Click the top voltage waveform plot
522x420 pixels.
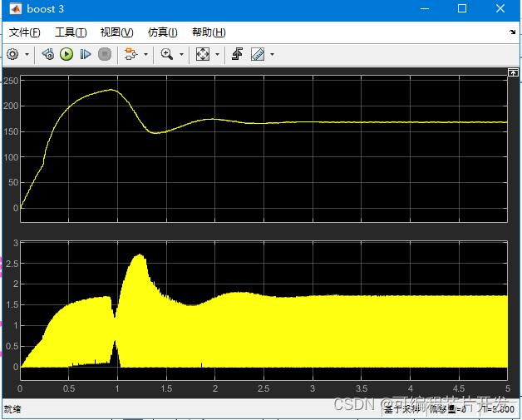pos(263,149)
